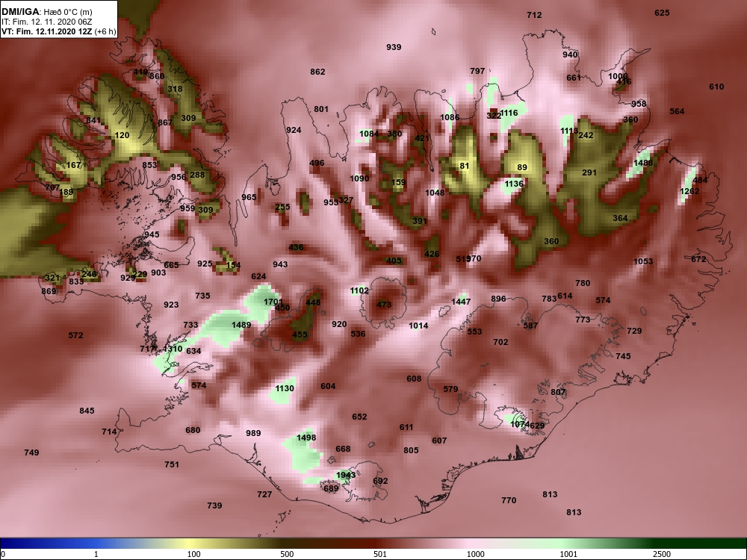The image size is (747, 560).
Task: Click the 89 value label
Action: [522, 167]
